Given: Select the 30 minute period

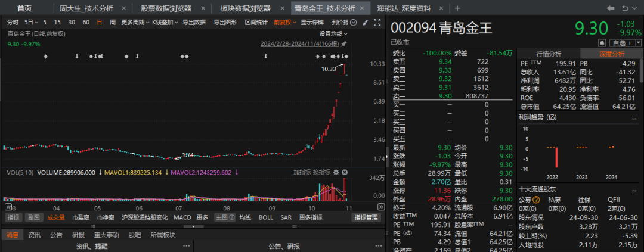Looking at the screenshot, I should (x=72, y=23).
